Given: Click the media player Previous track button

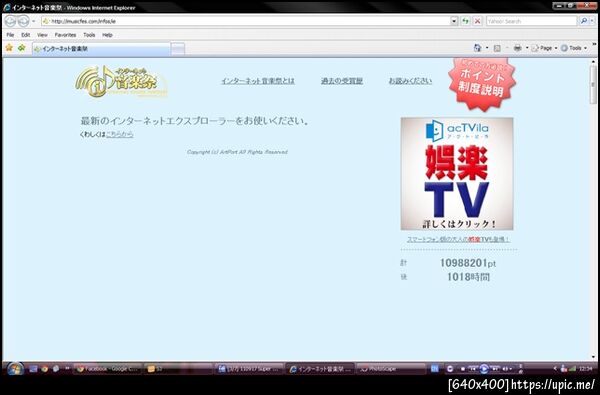Looking at the screenshot, I should point(473,369).
